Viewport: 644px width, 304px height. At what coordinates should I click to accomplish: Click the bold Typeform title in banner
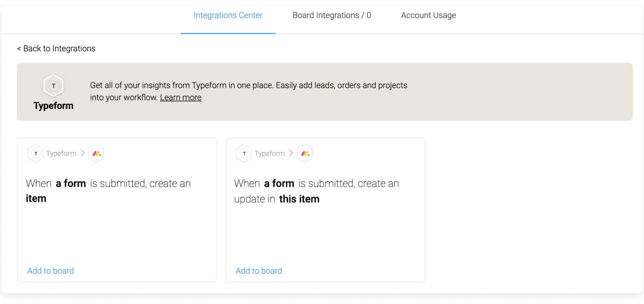[54, 106]
